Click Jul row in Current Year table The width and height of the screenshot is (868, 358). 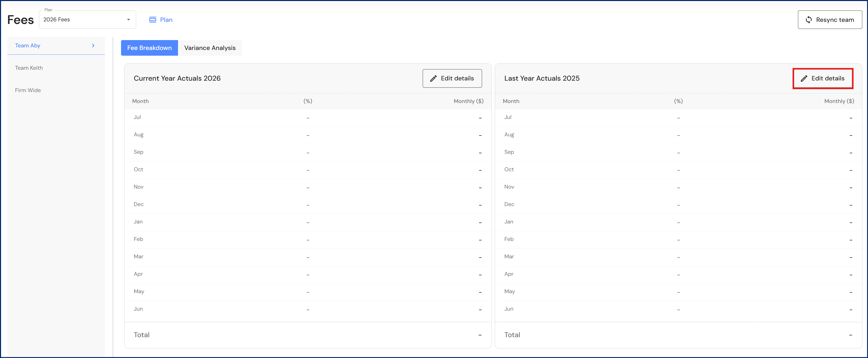point(307,118)
